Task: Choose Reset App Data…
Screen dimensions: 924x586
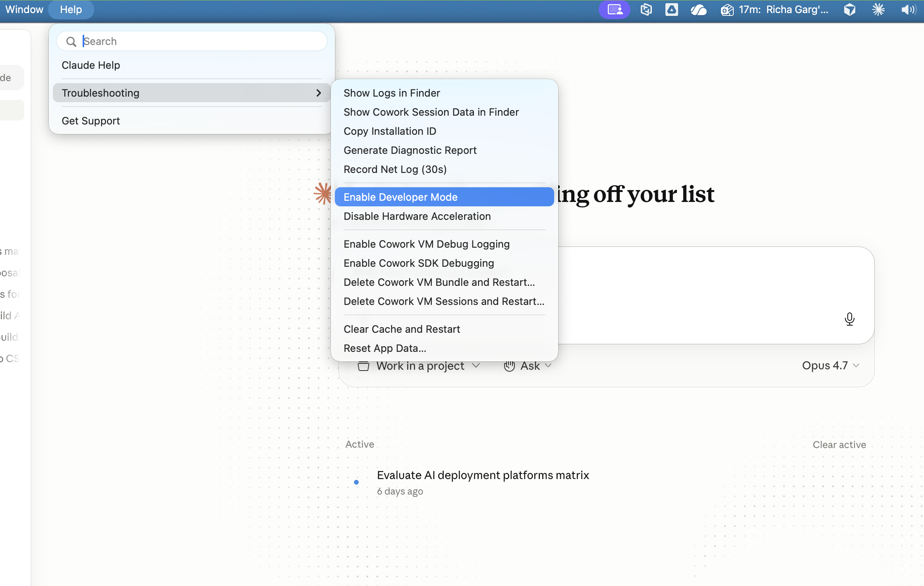Action: coord(444,348)
